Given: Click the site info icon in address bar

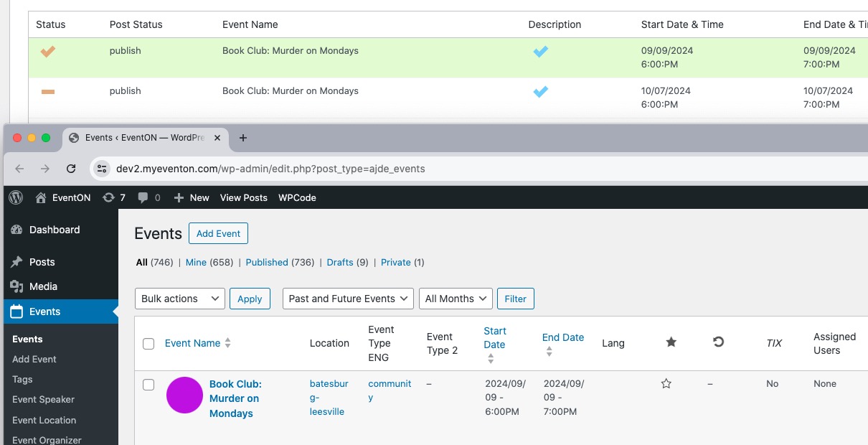Looking at the screenshot, I should coord(101,169).
